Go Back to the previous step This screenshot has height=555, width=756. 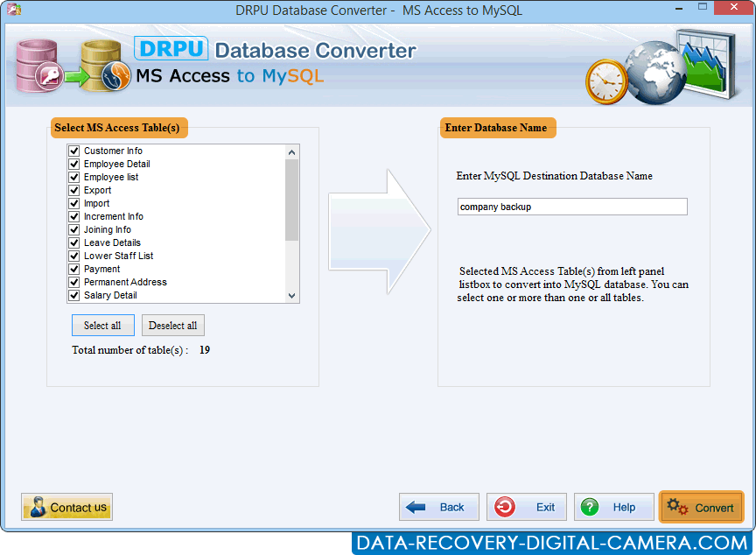point(439,507)
